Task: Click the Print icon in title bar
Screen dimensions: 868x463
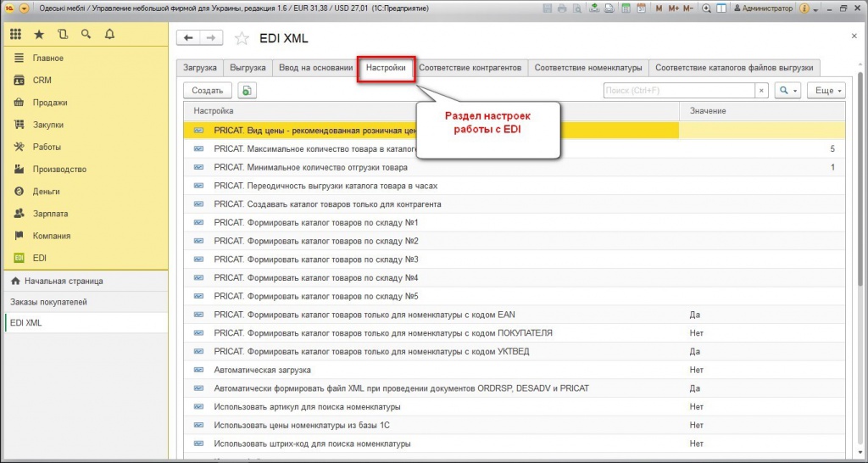Action: pos(562,8)
